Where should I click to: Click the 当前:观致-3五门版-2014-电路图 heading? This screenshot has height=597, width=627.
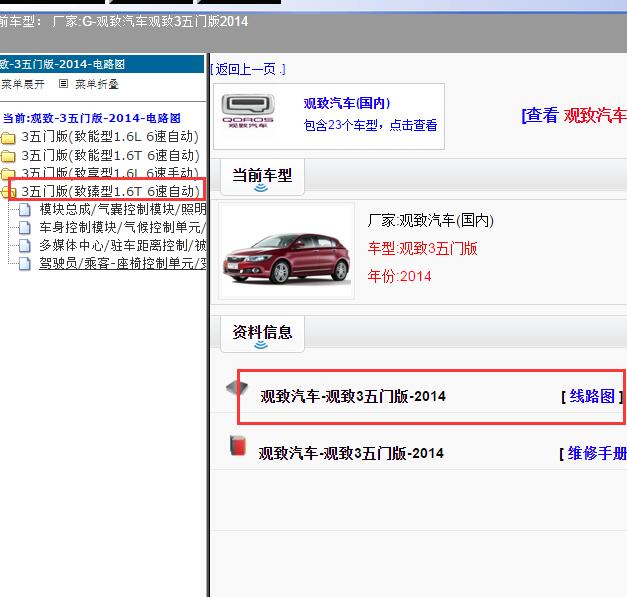tap(92, 118)
